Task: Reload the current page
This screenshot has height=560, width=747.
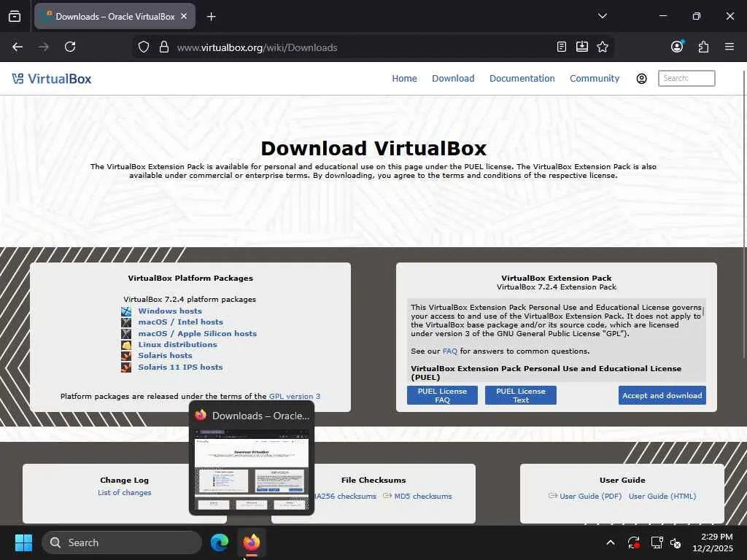Action: tap(70, 47)
